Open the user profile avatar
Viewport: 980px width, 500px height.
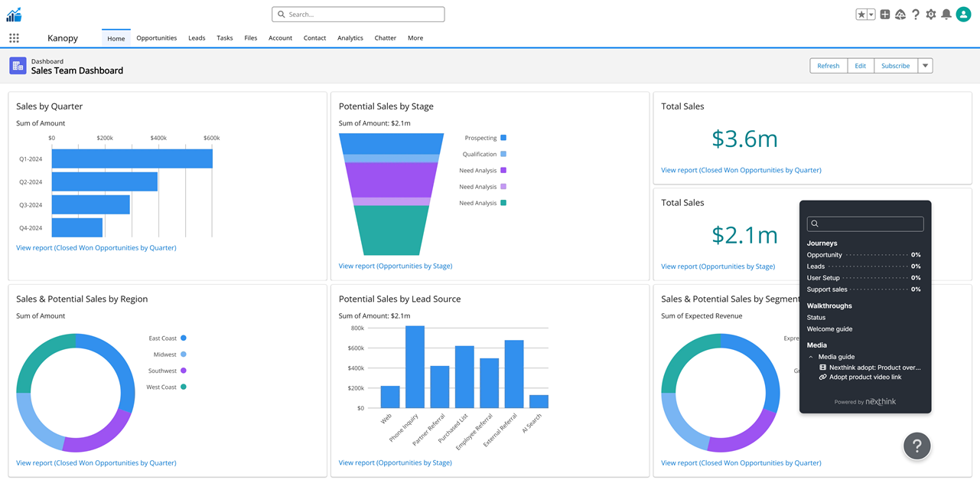(963, 15)
